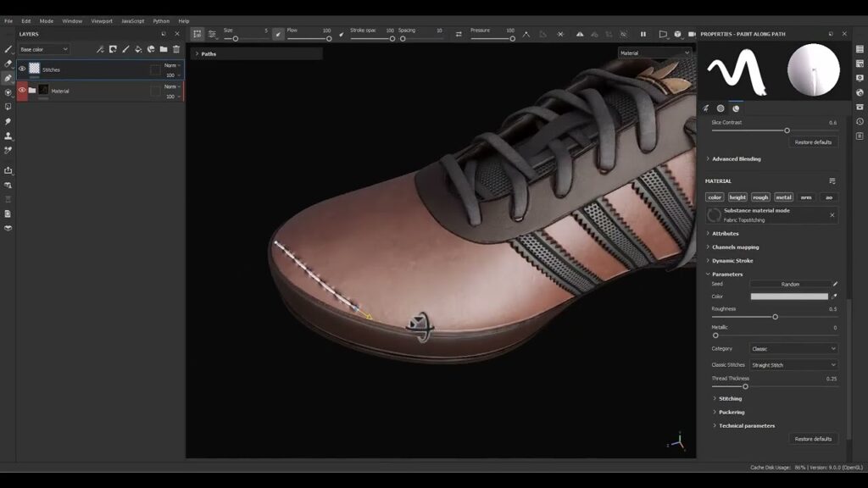Image resolution: width=868 pixels, height=488 pixels.
Task: Select the Path tool in left toolbar
Action: [8, 78]
